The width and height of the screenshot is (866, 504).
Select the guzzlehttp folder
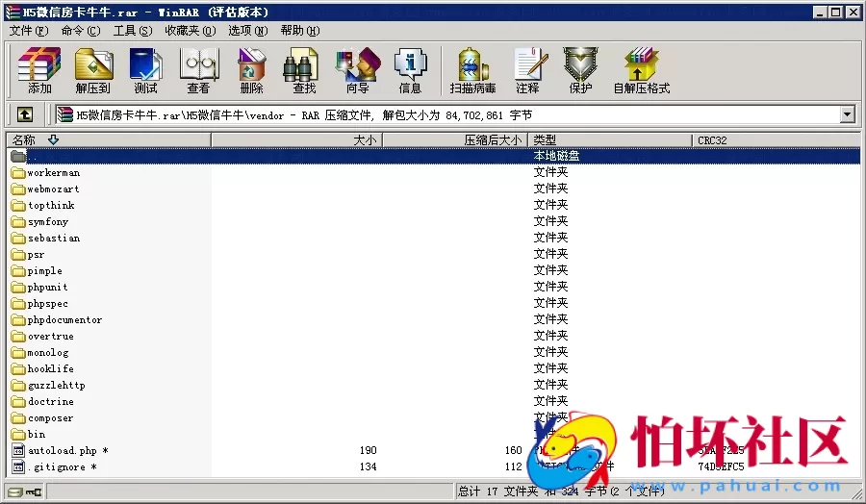pos(57,386)
